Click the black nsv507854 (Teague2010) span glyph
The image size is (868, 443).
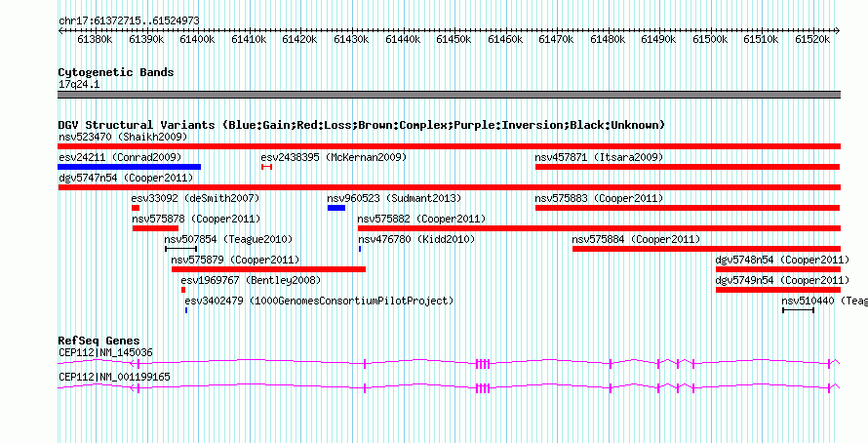(181, 249)
